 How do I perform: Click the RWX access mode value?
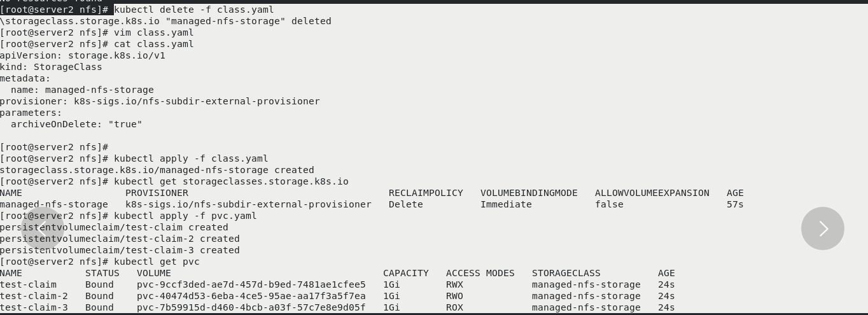click(x=454, y=284)
